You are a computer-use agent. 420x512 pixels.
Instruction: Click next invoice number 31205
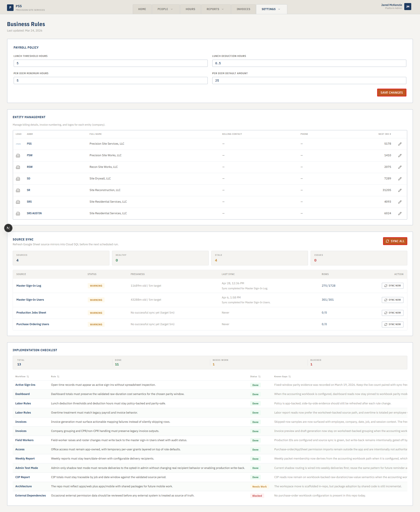[x=387, y=190]
